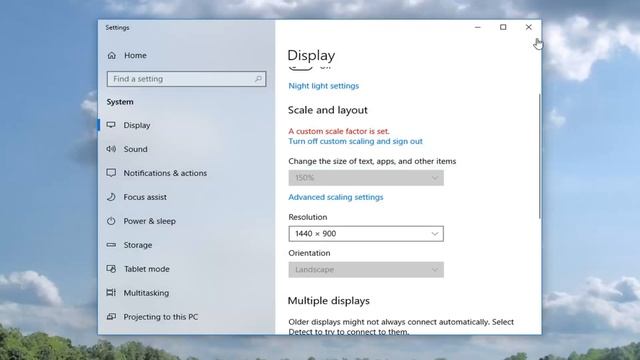Expand the Resolution 1440 × 900 dropdown

click(366, 234)
